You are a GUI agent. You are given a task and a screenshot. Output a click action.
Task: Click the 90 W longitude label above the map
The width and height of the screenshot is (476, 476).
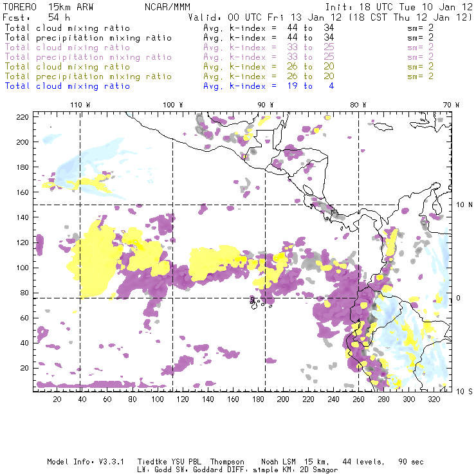[265, 105]
